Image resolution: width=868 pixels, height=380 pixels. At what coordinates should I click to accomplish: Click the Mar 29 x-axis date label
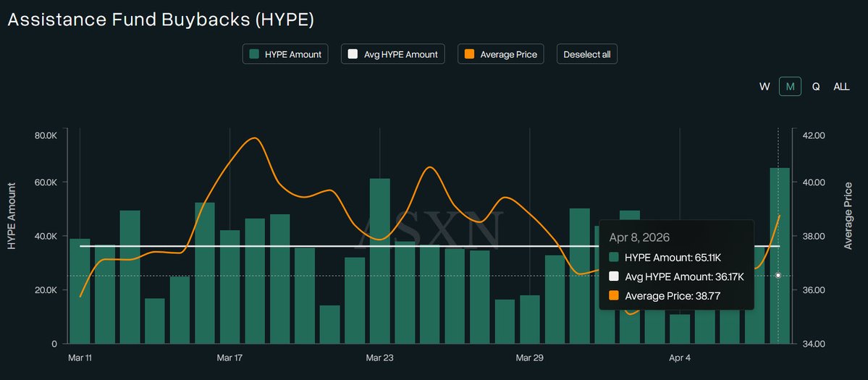(x=529, y=358)
